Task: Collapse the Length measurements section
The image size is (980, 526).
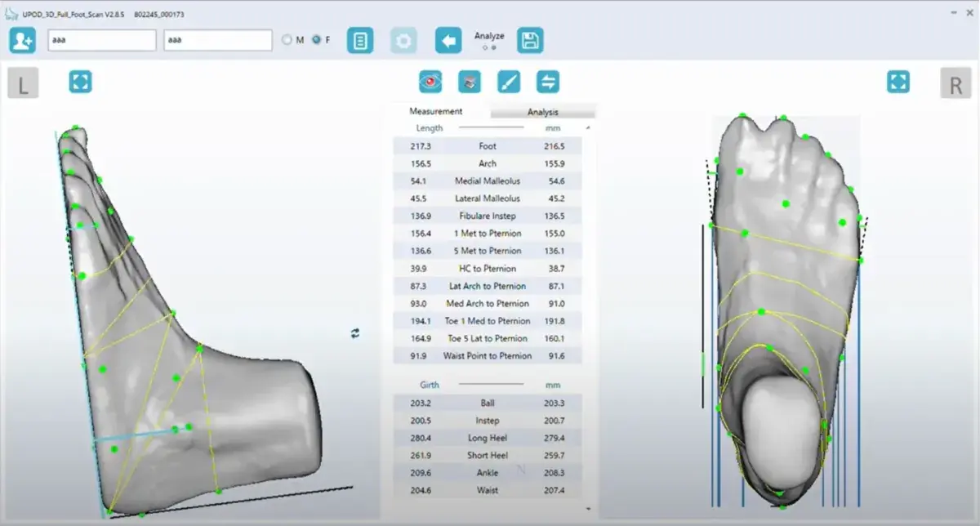Action: [x=586, y=128]
